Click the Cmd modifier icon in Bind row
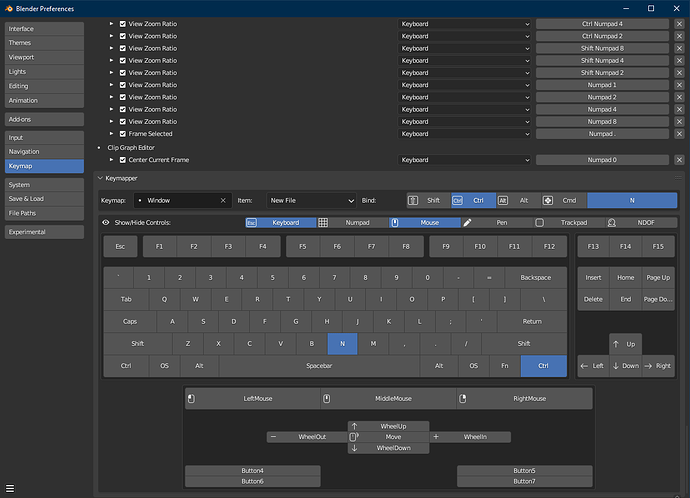The height and width of the screenshot is (498, 690). 547,201
